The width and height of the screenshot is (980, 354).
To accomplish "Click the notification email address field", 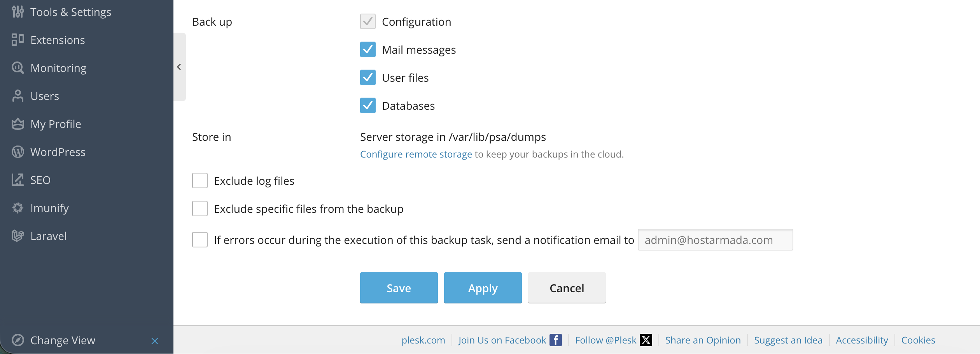I will click(x=716, y=240).
